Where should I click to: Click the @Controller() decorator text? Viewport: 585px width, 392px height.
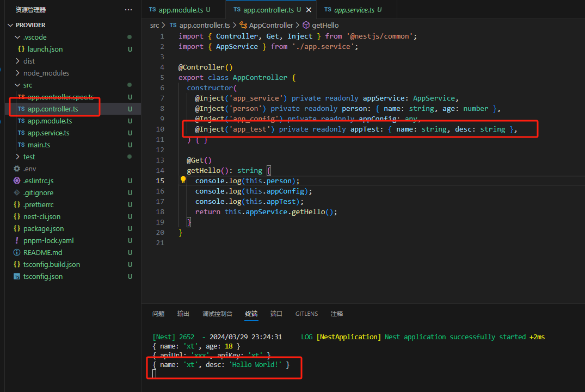click(206, 67)
